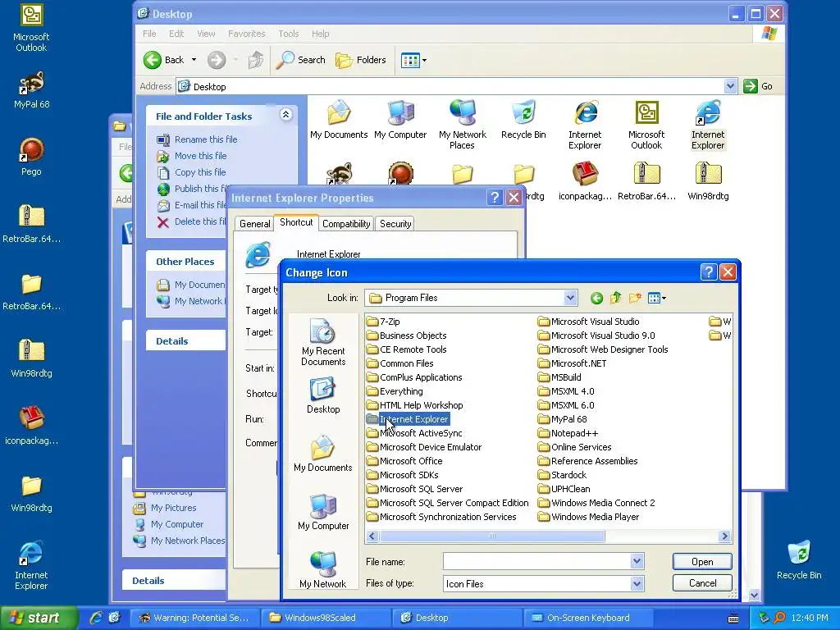Screen dimensions: 840x630
Task: Open View menu in Desktop window
Action: coord(206,34)
